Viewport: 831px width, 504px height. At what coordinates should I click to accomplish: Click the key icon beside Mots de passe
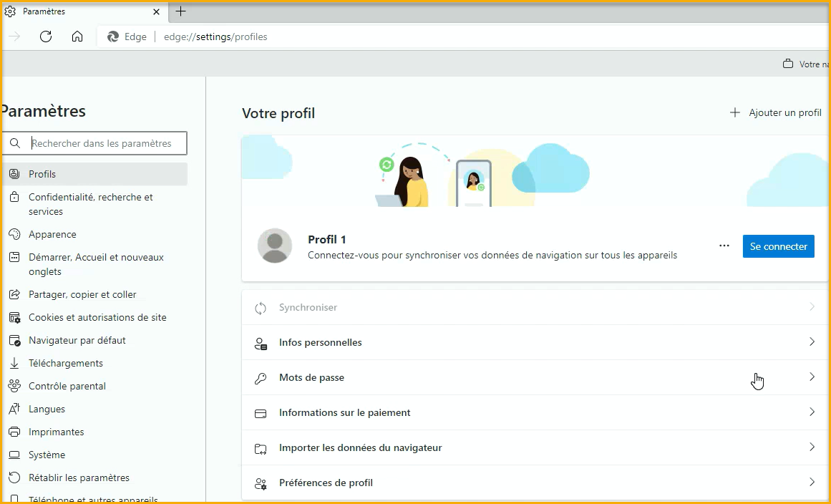click(x=261, y=378)
